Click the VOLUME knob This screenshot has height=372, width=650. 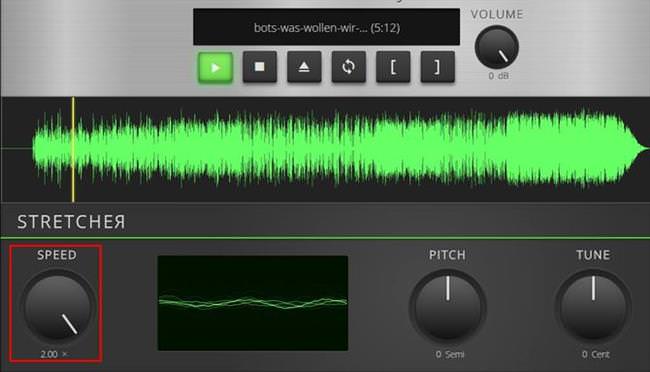(497, 47)
